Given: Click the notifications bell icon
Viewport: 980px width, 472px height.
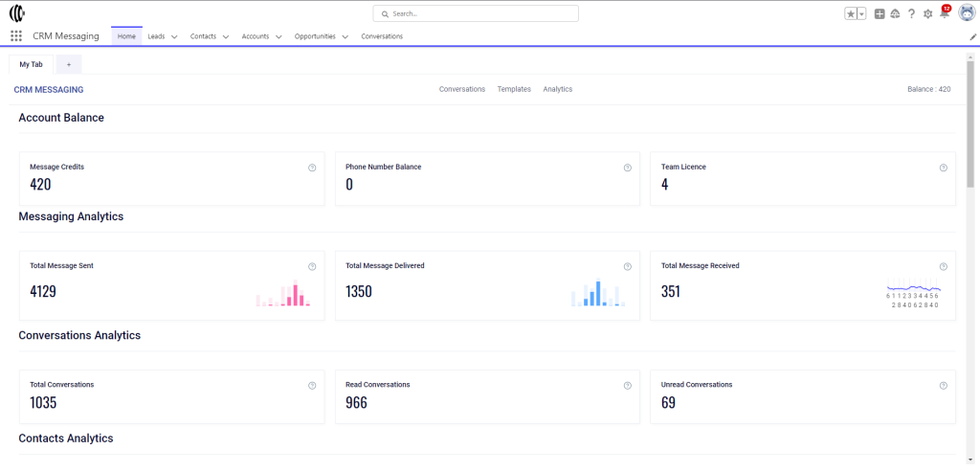Looking at the screenshot, I should (944, 13).
